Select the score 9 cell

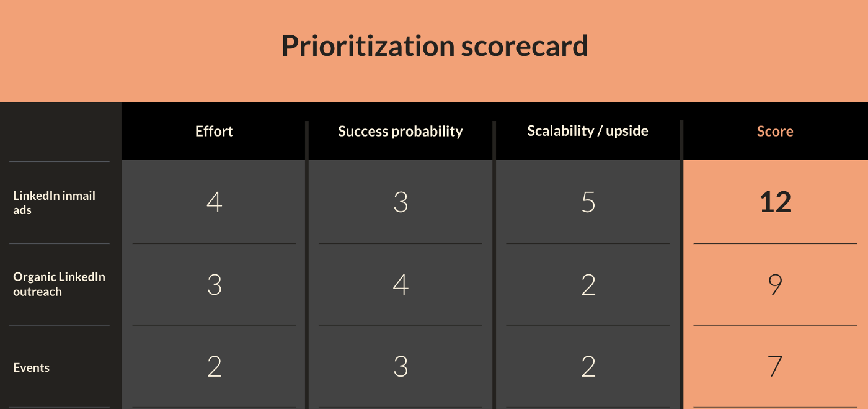(x=775, y=284)
